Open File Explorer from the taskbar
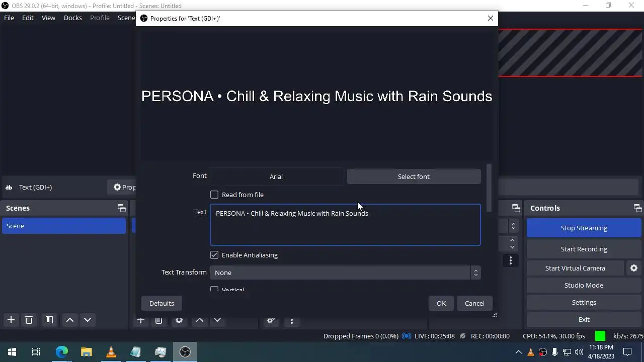The height and width of the screenshot is (362, 644). 86,352
